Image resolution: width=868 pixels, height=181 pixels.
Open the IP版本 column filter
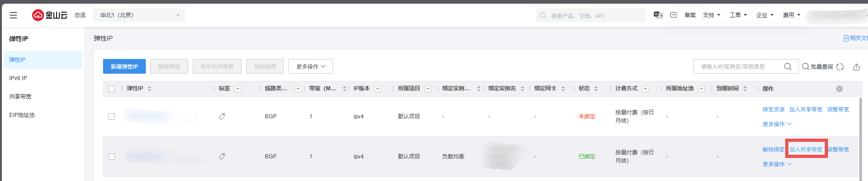click(x=378, y=89)
